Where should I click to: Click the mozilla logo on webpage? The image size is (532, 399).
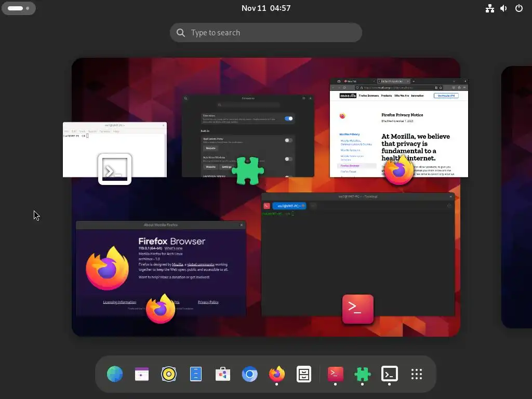348,96
